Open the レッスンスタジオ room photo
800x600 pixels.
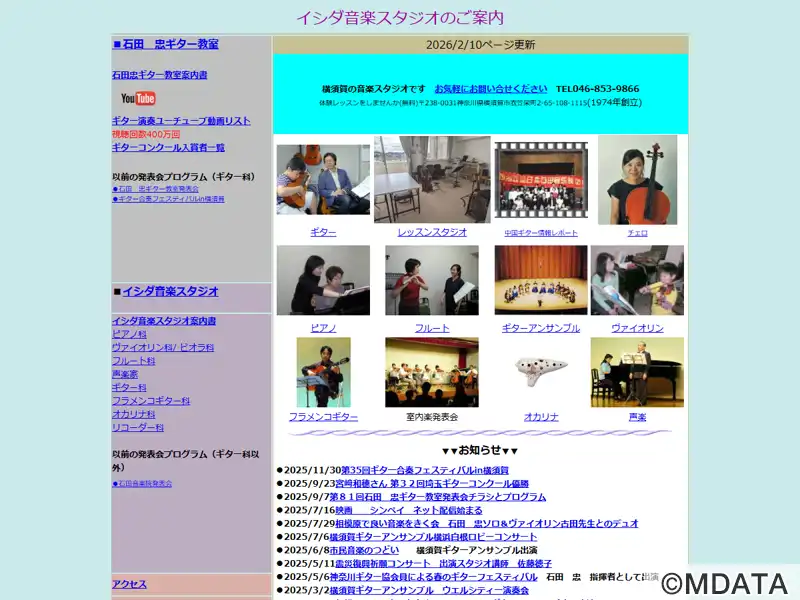pos(432,179)
